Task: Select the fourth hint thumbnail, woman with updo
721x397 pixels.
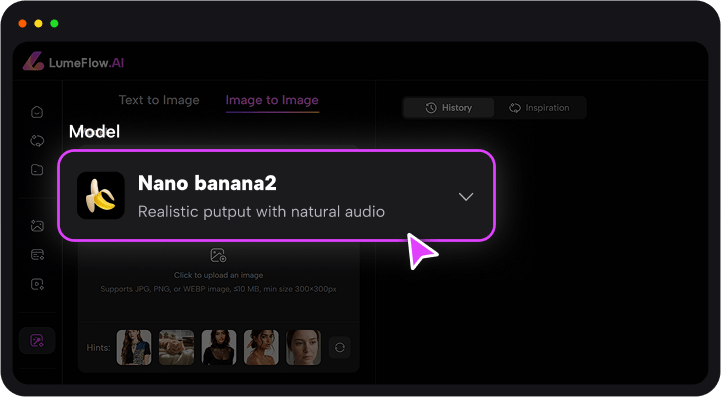Action: (261, 347)
